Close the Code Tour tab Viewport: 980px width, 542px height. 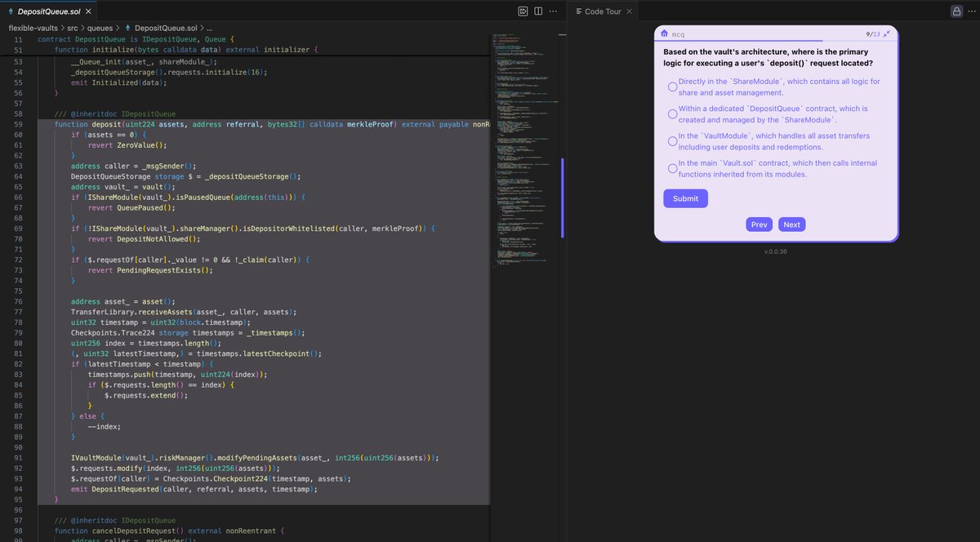click(x=630, y=12)
